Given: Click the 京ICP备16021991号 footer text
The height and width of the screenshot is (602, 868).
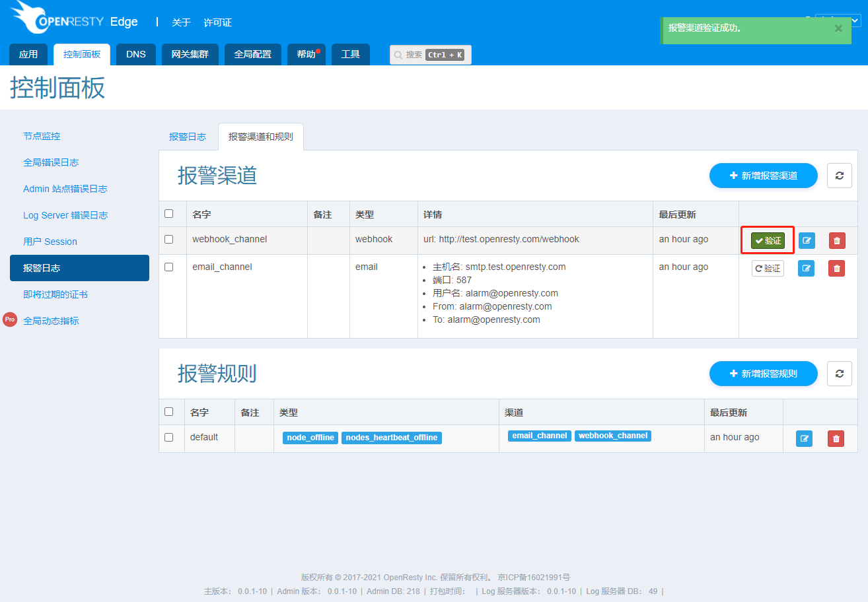Looking at the screenshot, I should 534,577.
